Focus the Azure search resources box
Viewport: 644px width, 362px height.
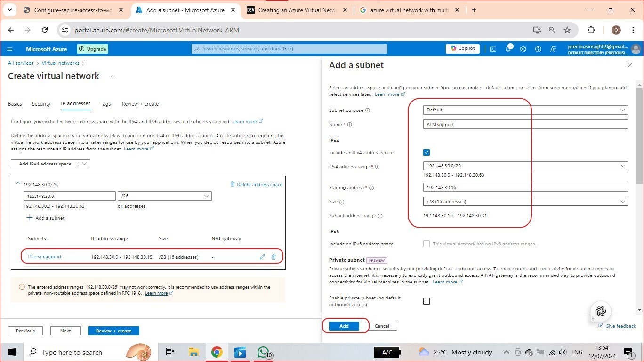pos(290,48)
